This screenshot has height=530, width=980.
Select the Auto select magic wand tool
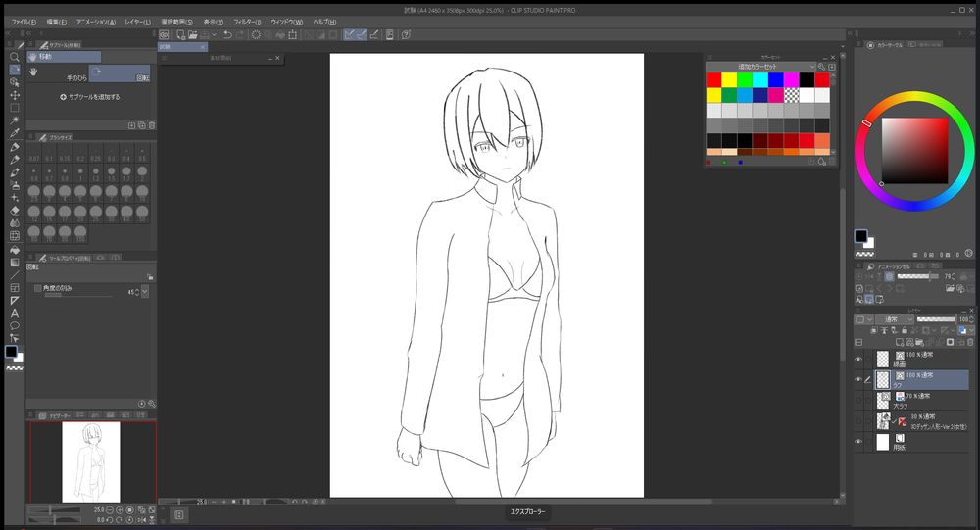(x=15, y=120)
